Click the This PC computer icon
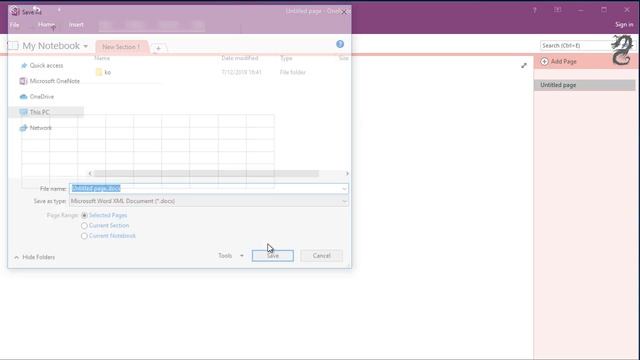640x360 pixels. pyautogui.click(x=23, y=112)
